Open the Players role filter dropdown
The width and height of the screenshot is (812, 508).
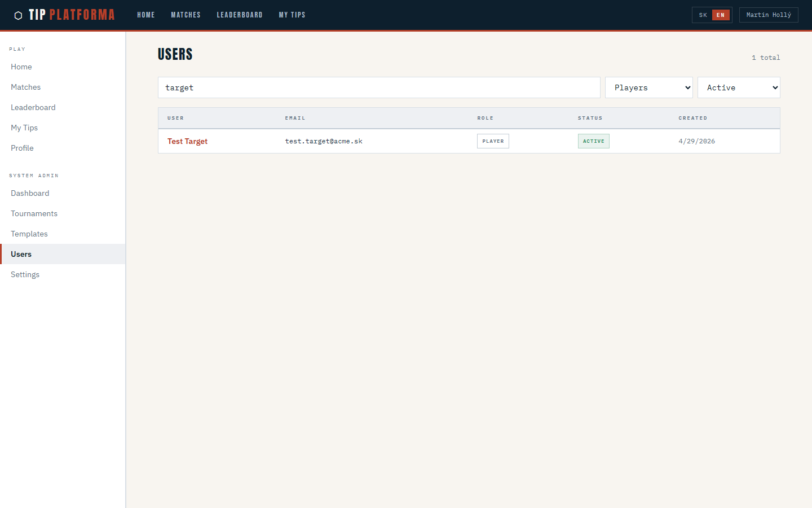[648, 87]
